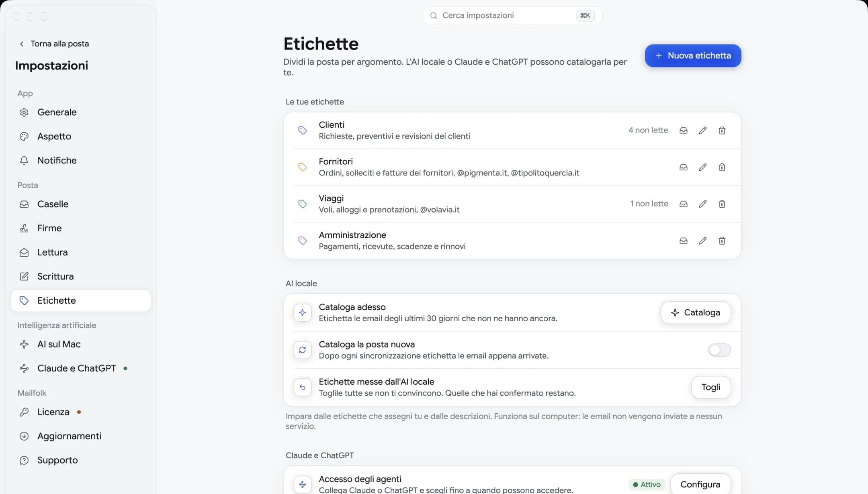Open Generale settings
868x494 pixels.
point(81,112)
